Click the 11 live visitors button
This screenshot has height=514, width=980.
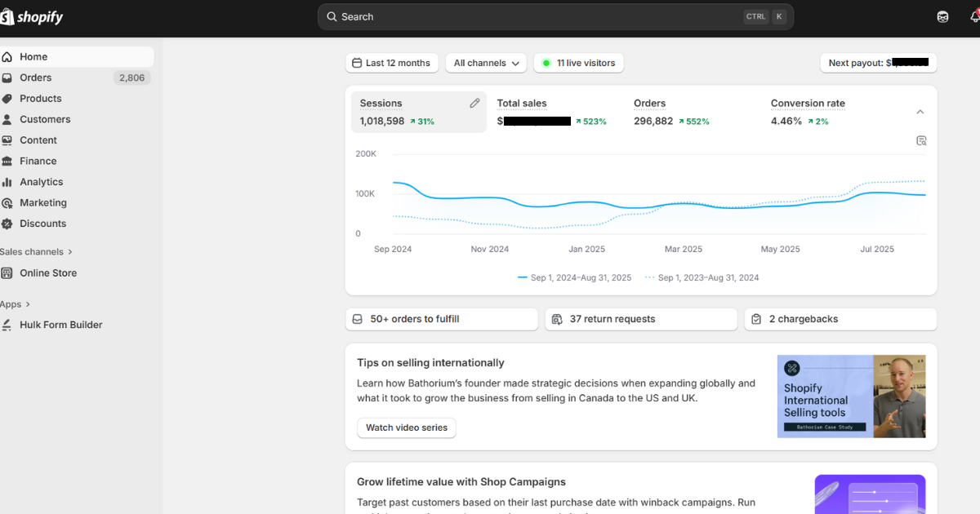579,63
